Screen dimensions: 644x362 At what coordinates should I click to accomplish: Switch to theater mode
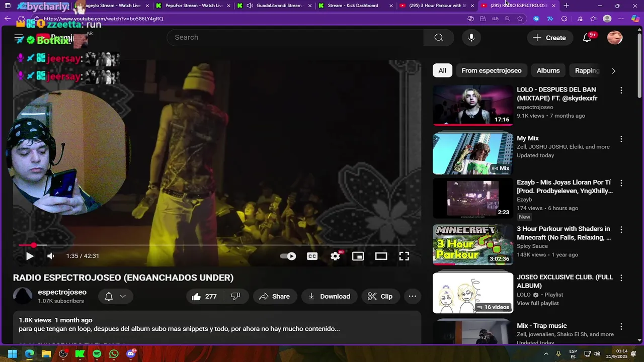pyautogui.click(x=381, y=256)
